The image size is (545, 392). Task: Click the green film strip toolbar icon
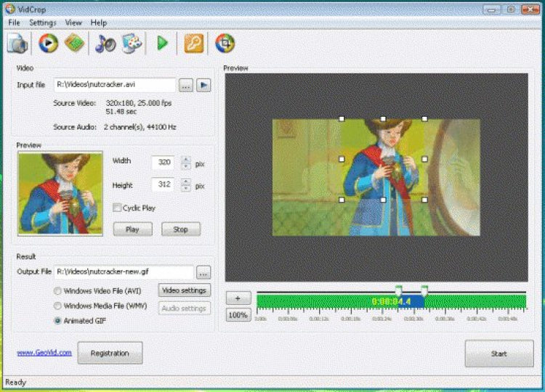click(74, 43)
